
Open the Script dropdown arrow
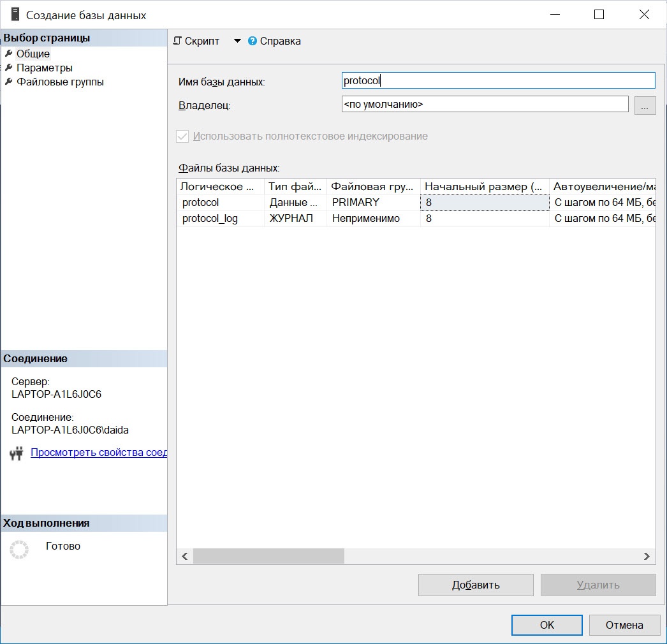[x=237, y=41]
